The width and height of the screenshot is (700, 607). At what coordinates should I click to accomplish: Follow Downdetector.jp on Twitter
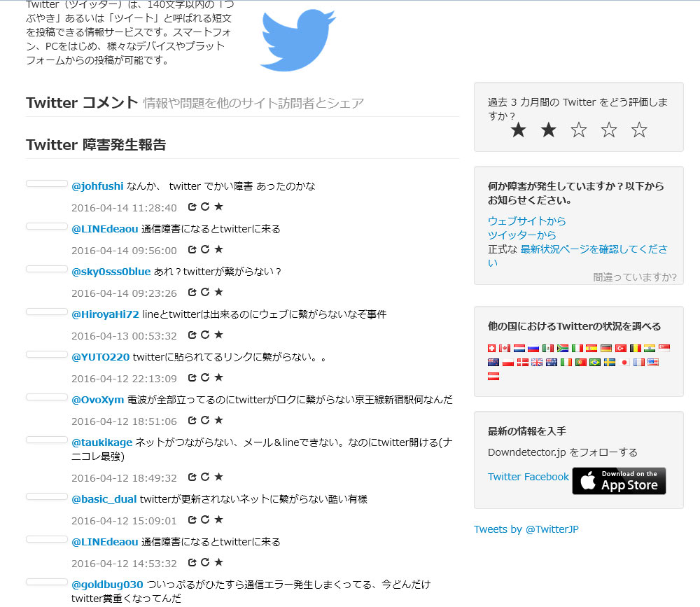(x=505, y=477)
